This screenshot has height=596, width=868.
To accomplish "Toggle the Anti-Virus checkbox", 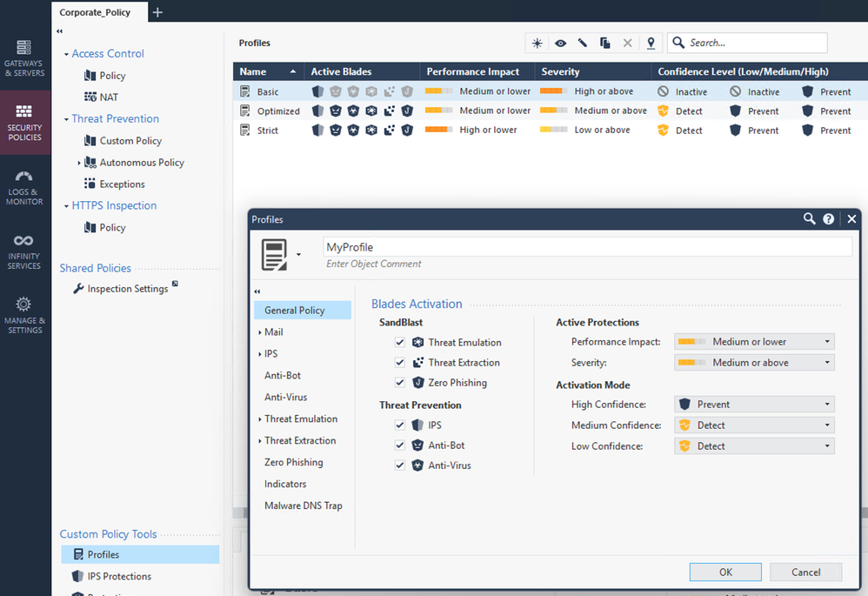I will [400, 465].
